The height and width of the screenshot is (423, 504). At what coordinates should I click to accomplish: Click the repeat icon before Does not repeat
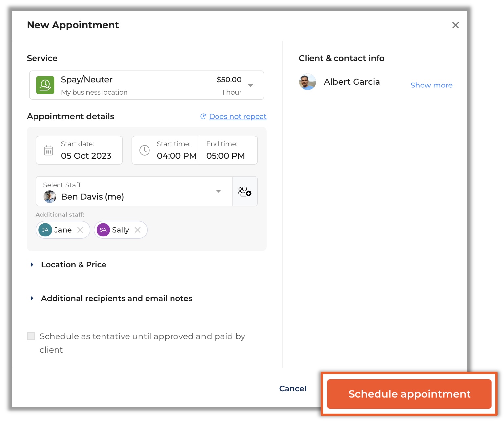coord(203,116)
